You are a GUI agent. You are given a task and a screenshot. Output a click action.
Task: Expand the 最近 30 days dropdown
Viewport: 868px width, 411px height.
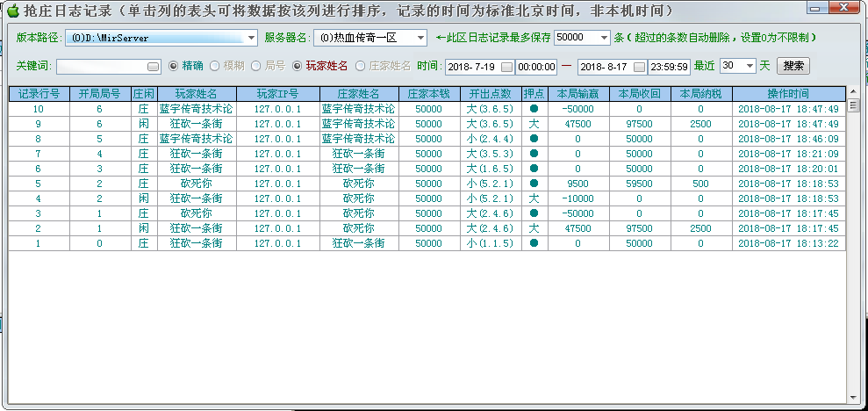click(x=749, y=66)
